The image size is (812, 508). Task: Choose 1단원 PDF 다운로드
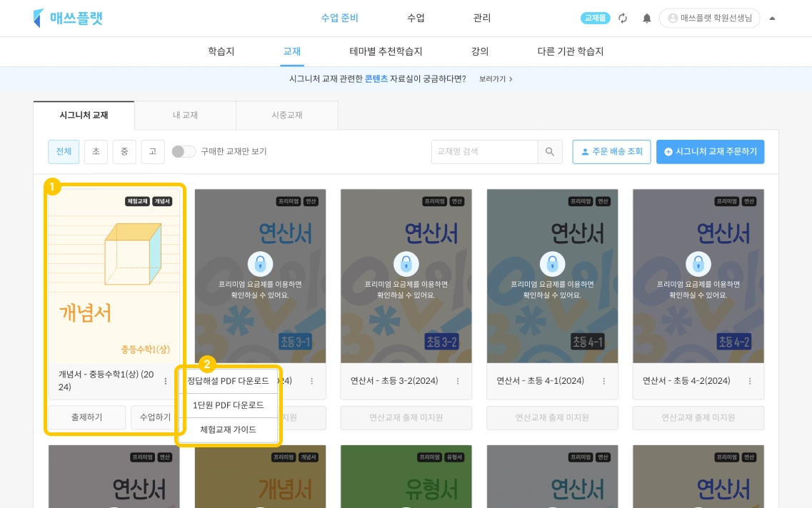pos(229,405)
